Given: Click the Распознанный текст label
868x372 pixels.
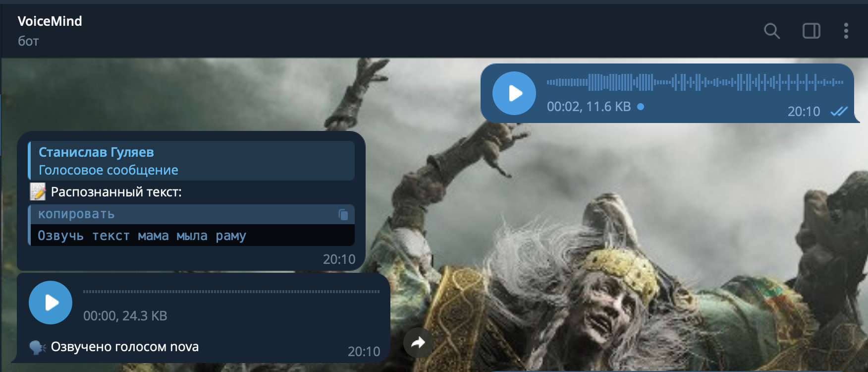Looking at the screenshot, I should pyautogui.click(x=116, y=192).
